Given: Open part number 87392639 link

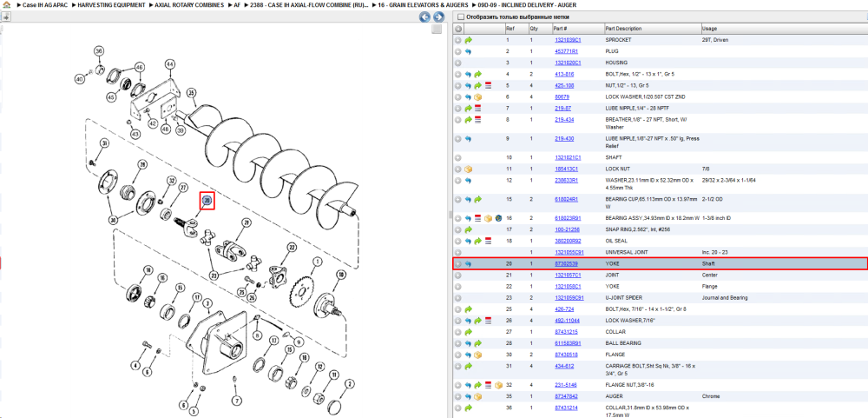Looking at the screenshot, I should (566, 264).
